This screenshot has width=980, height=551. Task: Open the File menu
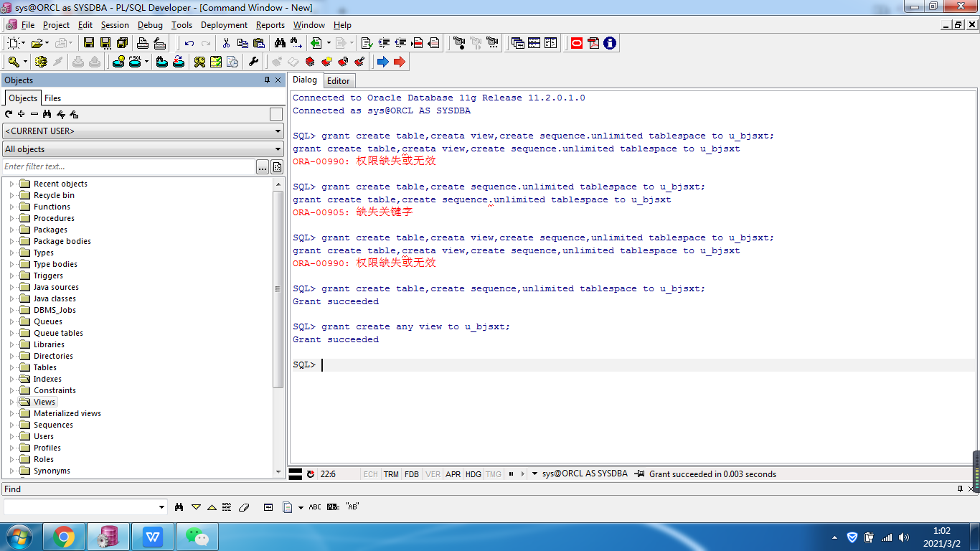coord(28,25)
